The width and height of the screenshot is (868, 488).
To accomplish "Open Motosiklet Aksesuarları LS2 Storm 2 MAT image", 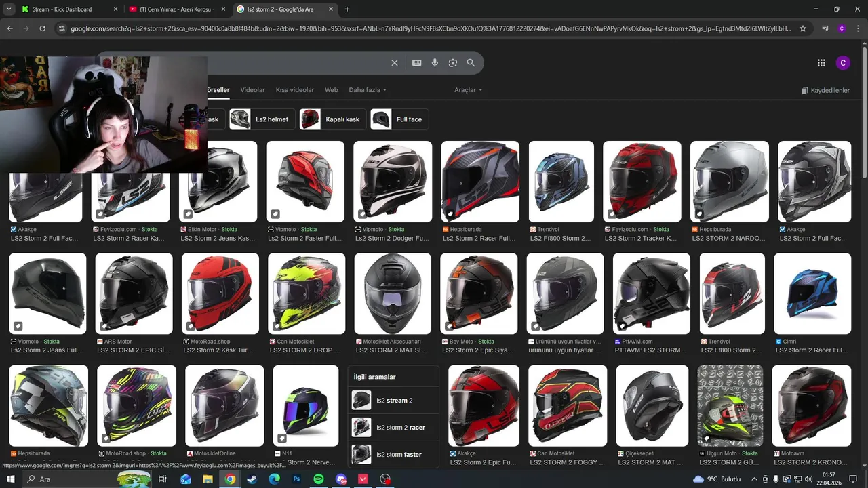I will pos(393,293).
